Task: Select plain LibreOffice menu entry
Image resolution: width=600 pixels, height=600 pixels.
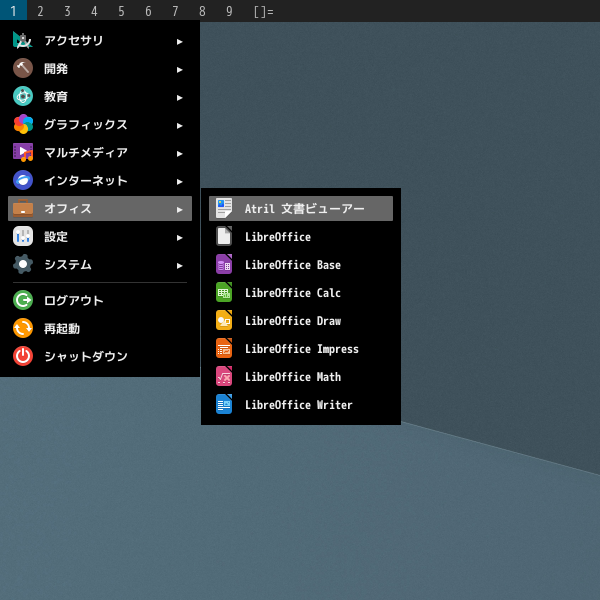Action: (301, 236)
